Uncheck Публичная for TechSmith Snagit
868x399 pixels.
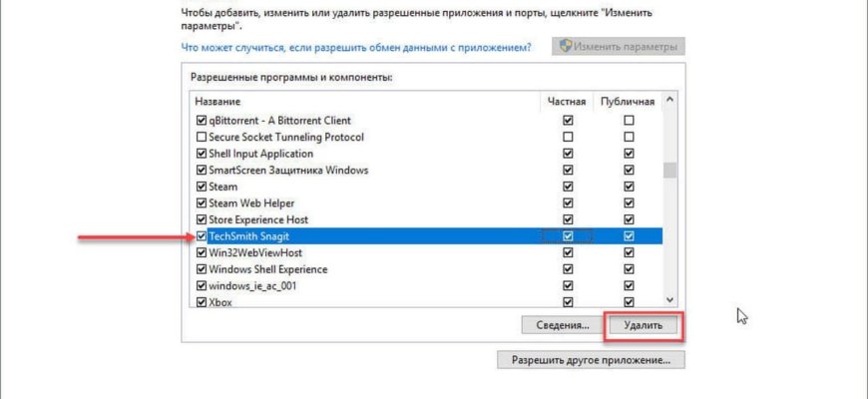629,236
